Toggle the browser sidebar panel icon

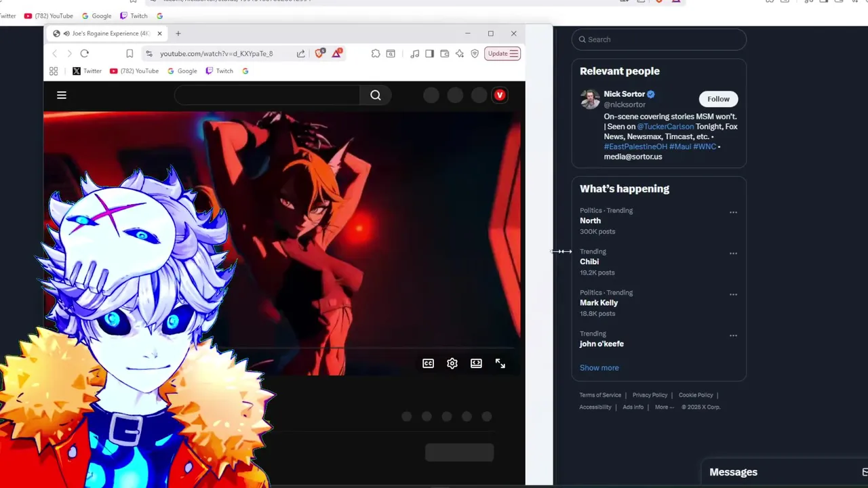(429, 54)
